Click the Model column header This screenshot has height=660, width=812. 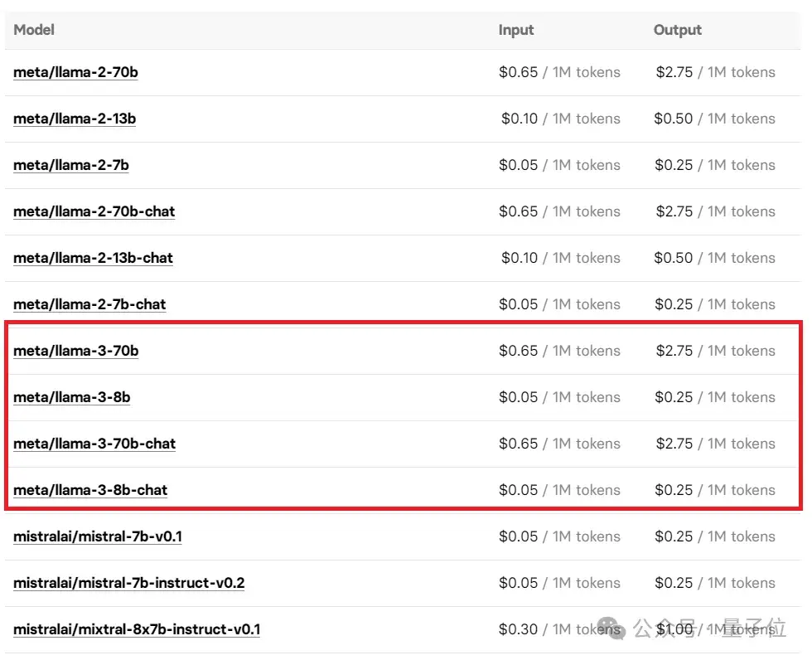tap(34, 30)
